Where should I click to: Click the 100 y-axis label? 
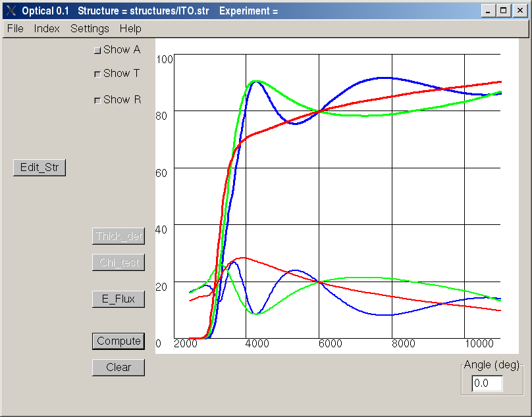(165, 59)
